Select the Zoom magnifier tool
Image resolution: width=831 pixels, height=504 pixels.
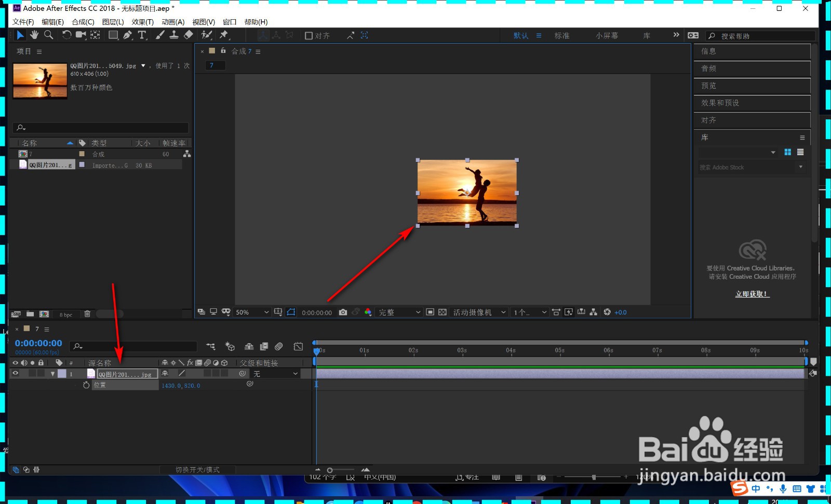tap(49, 35)
